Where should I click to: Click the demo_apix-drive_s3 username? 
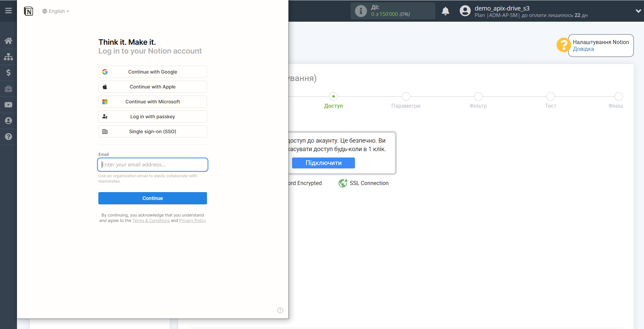pyautogui.click(x=502, y=8)
